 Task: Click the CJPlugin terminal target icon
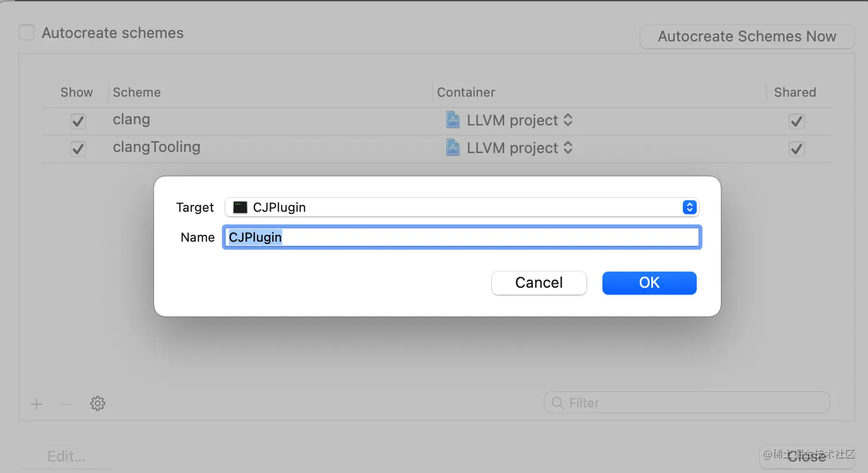pos(240,207)
